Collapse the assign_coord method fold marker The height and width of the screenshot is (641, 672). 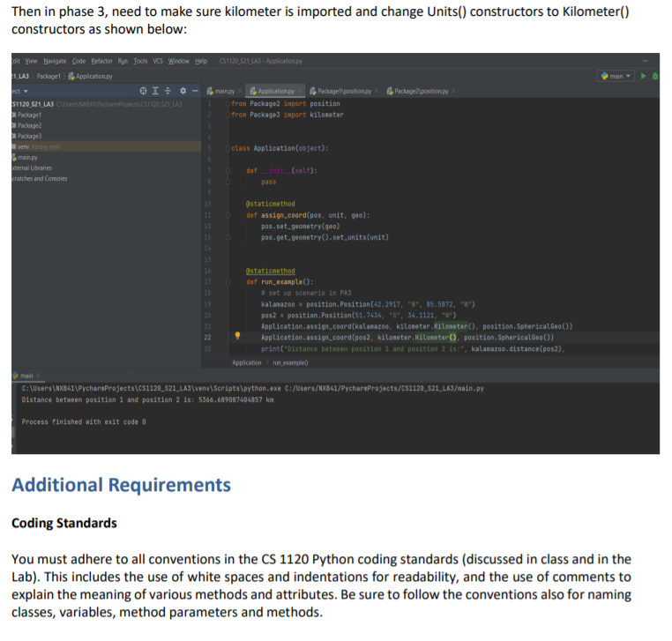pos(228,215)
